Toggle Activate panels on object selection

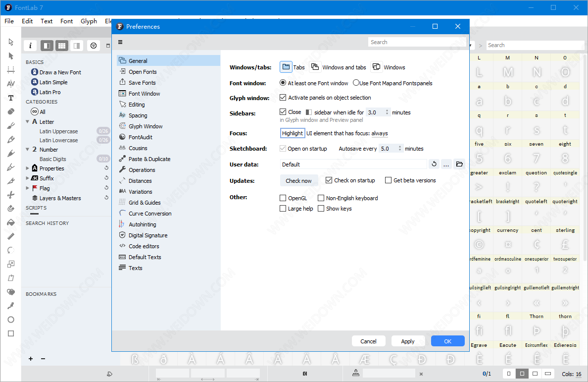(283, 98)
